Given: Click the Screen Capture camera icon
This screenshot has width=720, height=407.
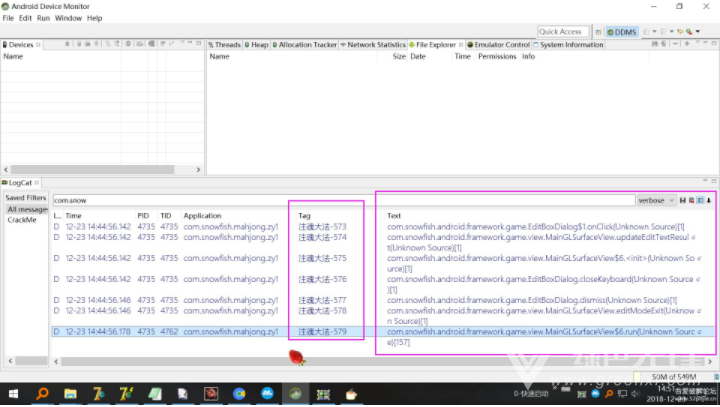Looking at the screenshot, I should [x=140, y=44].
